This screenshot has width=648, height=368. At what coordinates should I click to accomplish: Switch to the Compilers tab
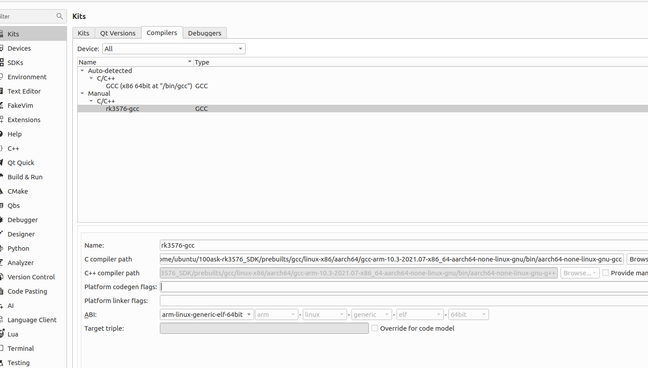click(162, 33)
